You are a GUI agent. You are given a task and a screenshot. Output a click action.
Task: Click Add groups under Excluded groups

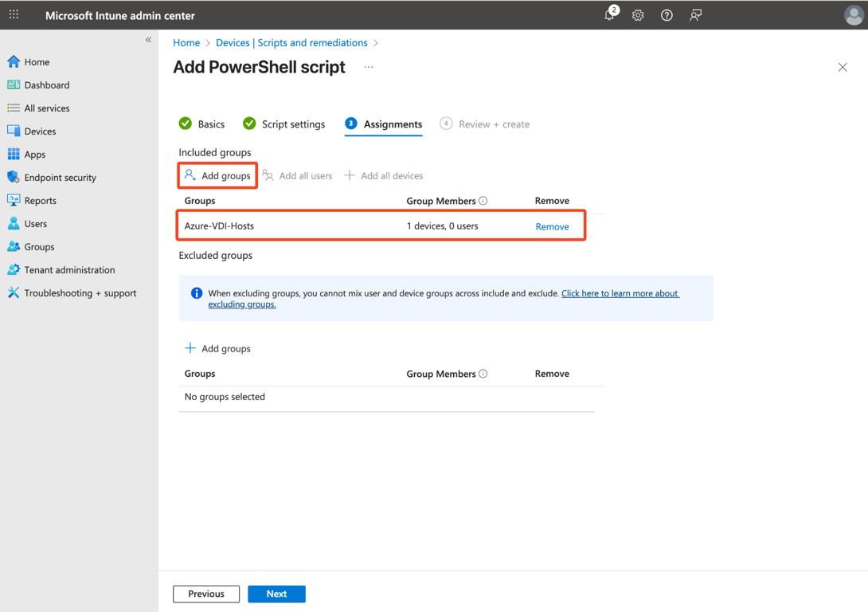(217, 348)
